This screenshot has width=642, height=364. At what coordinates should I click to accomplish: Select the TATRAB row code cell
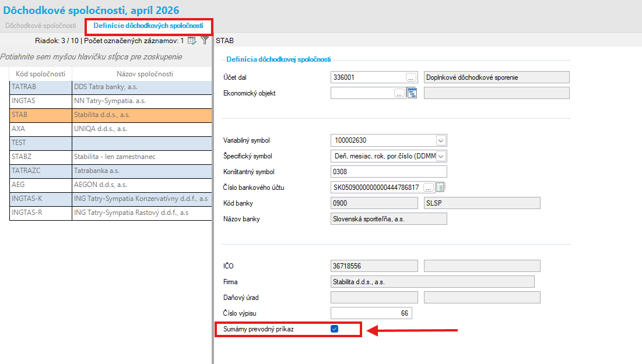[41, 87]
